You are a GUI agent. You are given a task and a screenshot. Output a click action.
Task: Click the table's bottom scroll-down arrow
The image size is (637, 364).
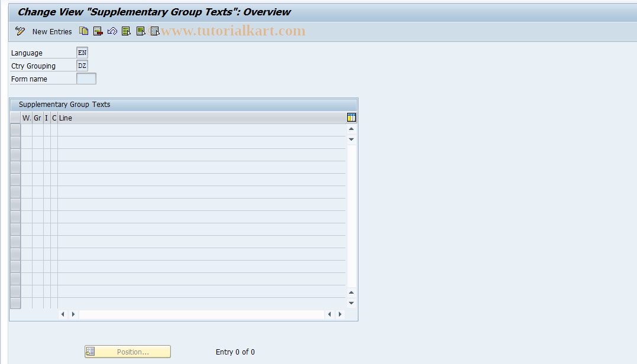[x=351, y=303]
